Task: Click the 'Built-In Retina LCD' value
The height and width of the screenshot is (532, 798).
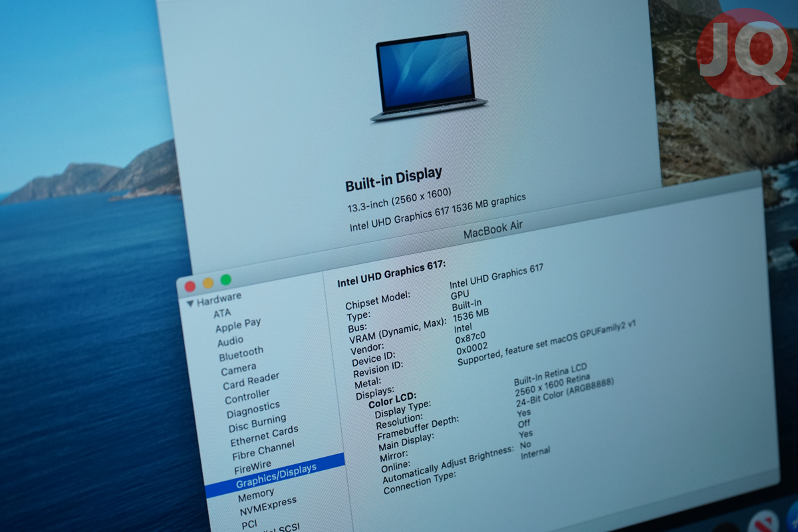Action: click(551, 374)
